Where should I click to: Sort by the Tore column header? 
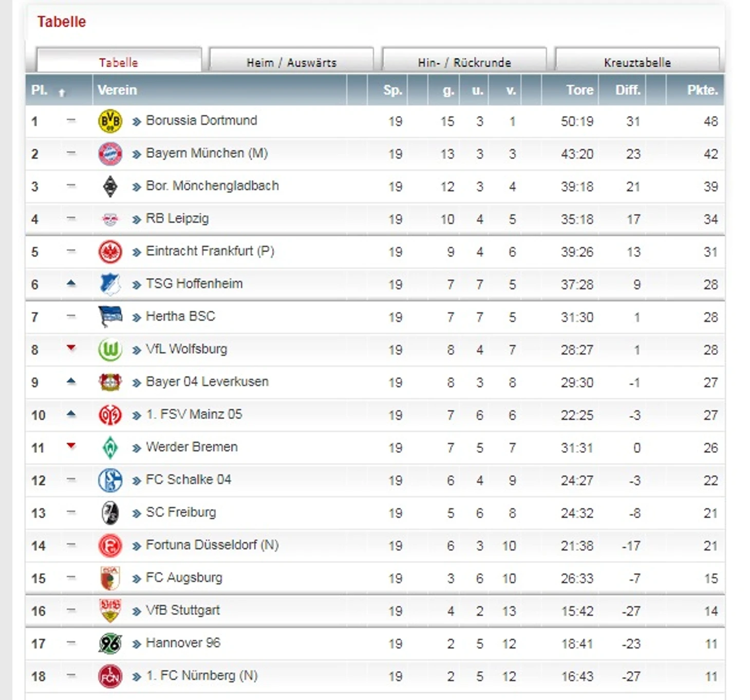coord(579,90)
